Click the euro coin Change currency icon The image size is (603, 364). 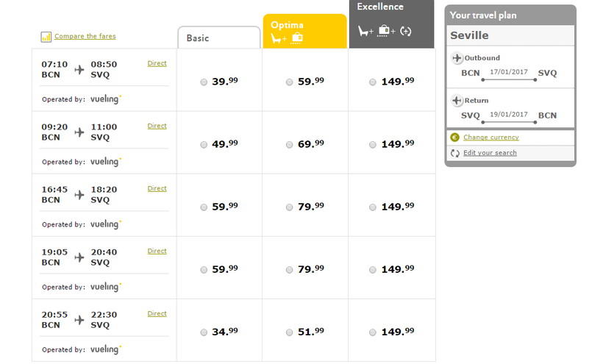click(x=454, y=138)
